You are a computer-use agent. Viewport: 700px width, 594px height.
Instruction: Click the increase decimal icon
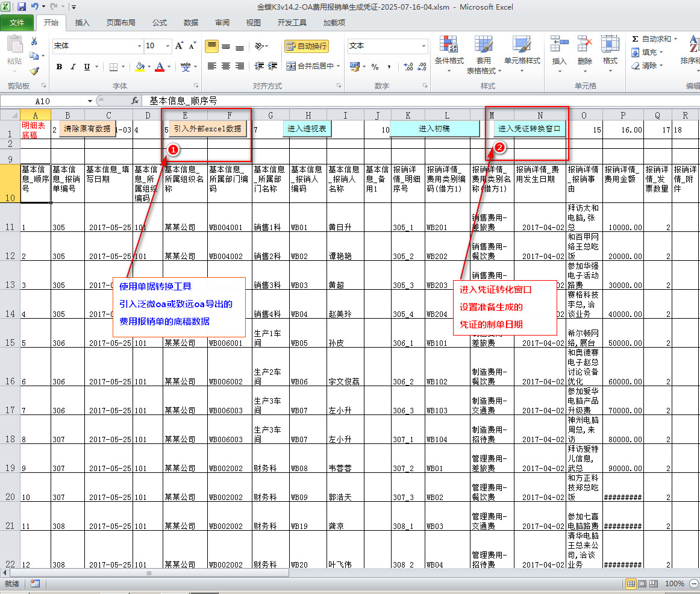pyautogui.click(x=408, y=67)
